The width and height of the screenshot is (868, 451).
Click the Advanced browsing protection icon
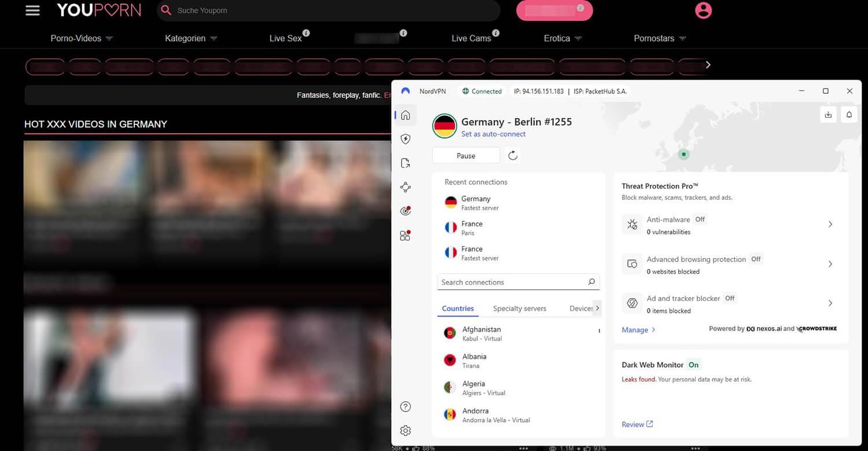point(632,264)
